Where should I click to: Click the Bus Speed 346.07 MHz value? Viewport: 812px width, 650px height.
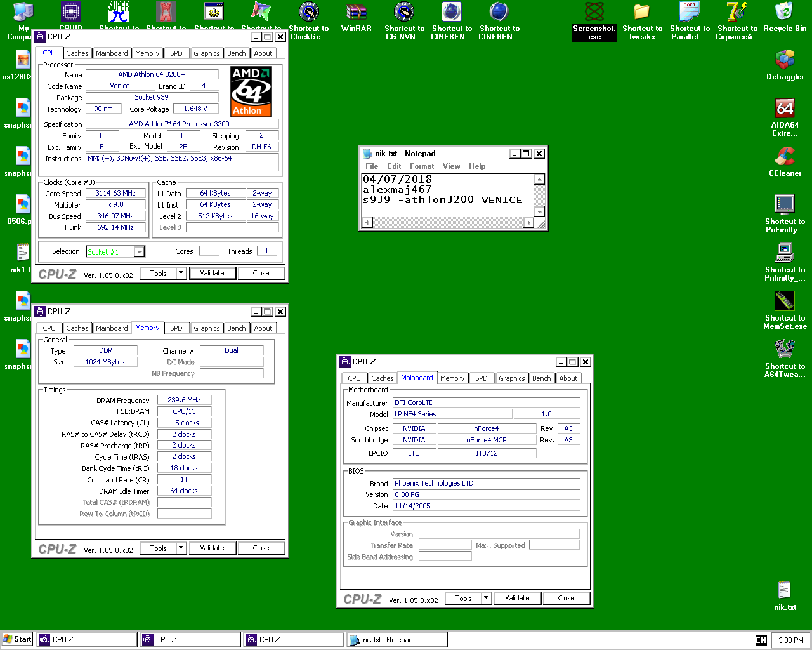[x=115, y=216]
